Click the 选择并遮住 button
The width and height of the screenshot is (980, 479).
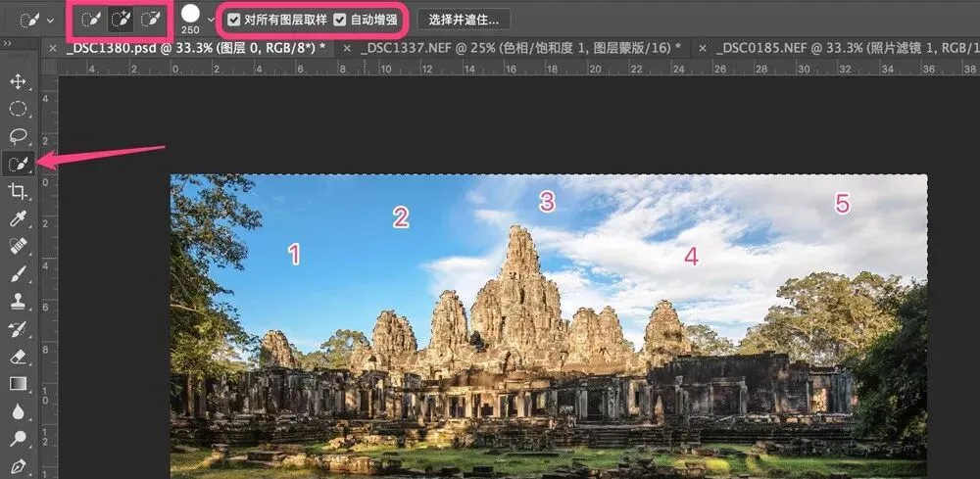pos(464,20)
